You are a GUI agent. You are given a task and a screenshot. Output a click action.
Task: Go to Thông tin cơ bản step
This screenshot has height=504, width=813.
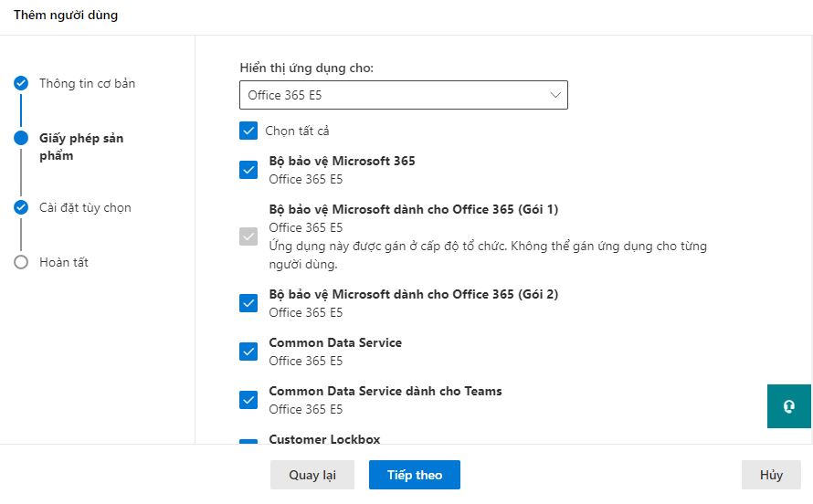tap(87, 84)
